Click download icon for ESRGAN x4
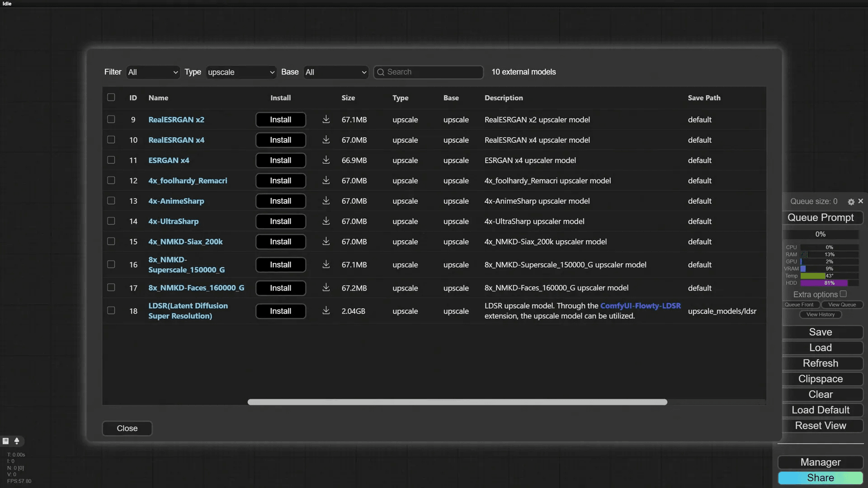The image size is (868, 488). 326,160
